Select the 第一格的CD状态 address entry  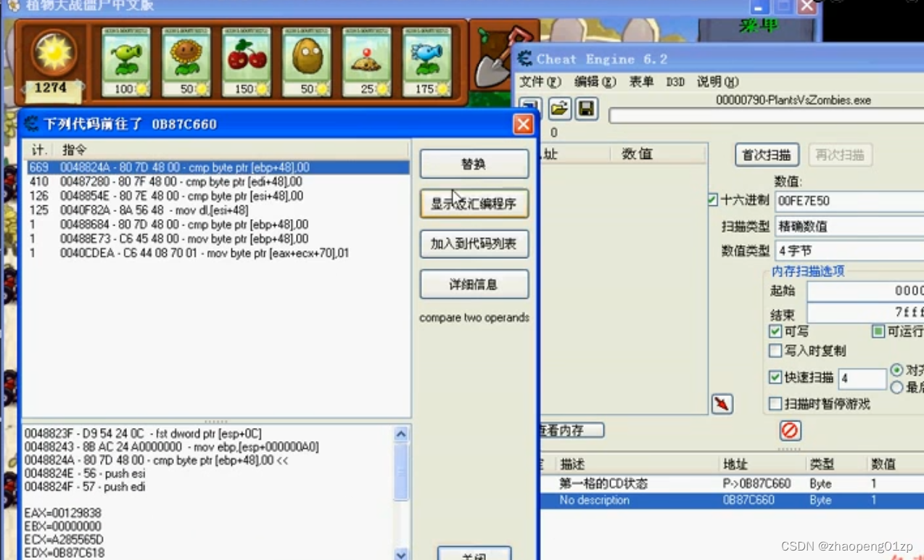(730, 484)
